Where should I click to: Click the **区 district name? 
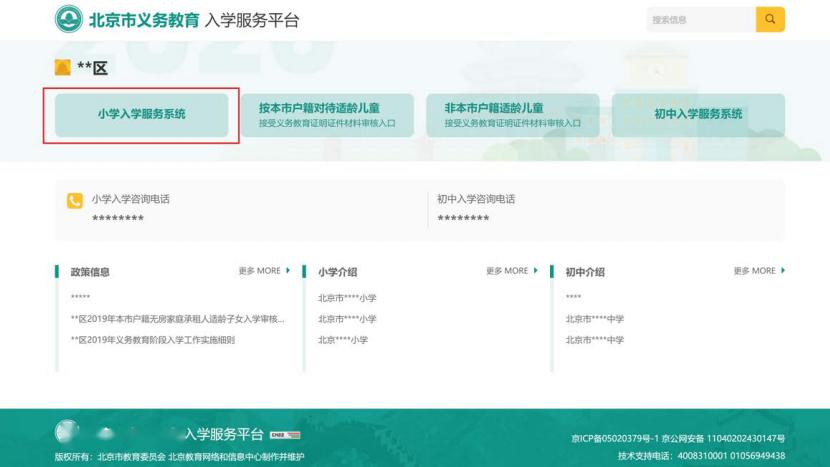pyautogui.click(x=93, y=68)
